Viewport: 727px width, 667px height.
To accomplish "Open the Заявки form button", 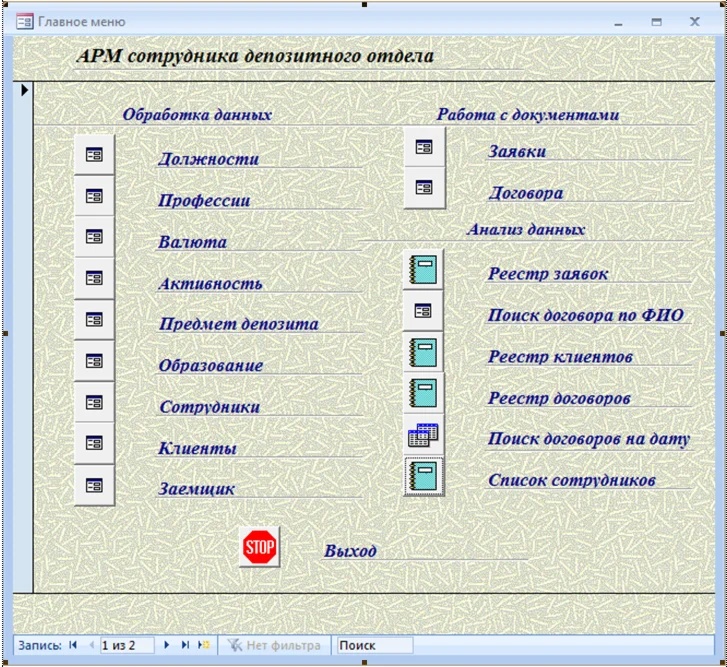I will pos(424,147).
